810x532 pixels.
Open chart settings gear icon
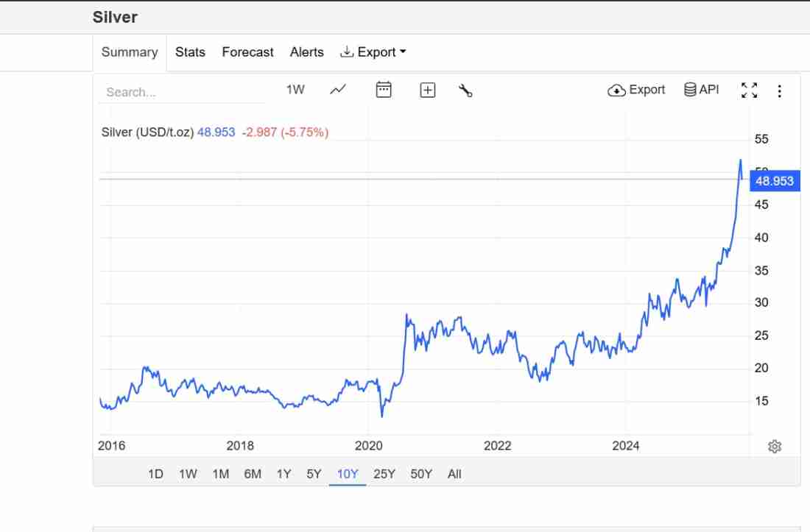[x=774, y=447]
